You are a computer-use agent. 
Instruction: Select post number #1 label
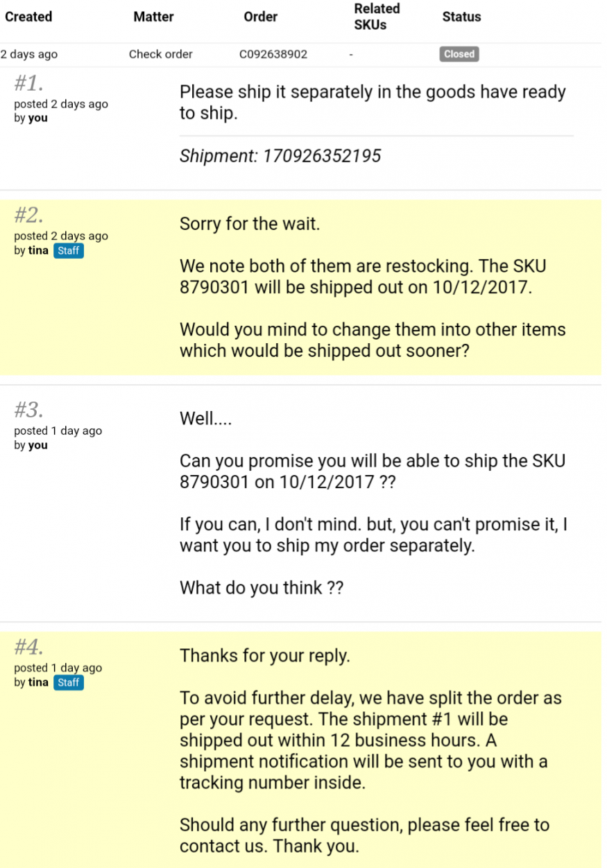pos(29,85)
